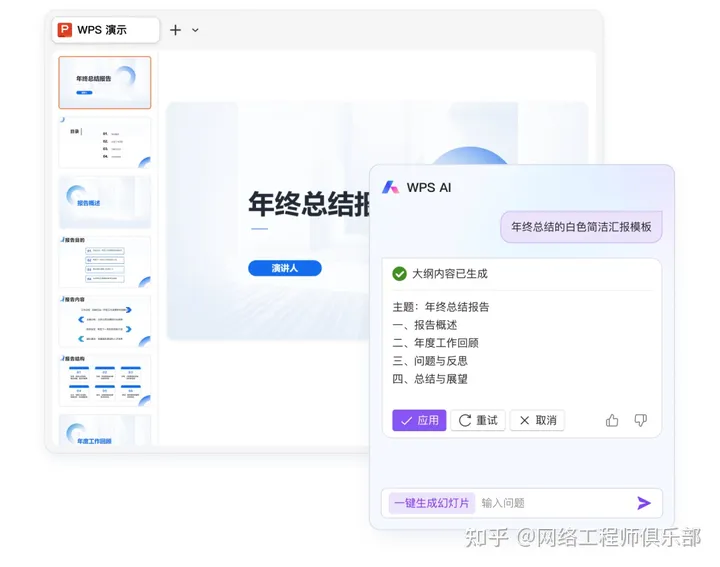Like the result with thumbs-up icon
This screenshot has height=567, width=720.
[612, 420]
